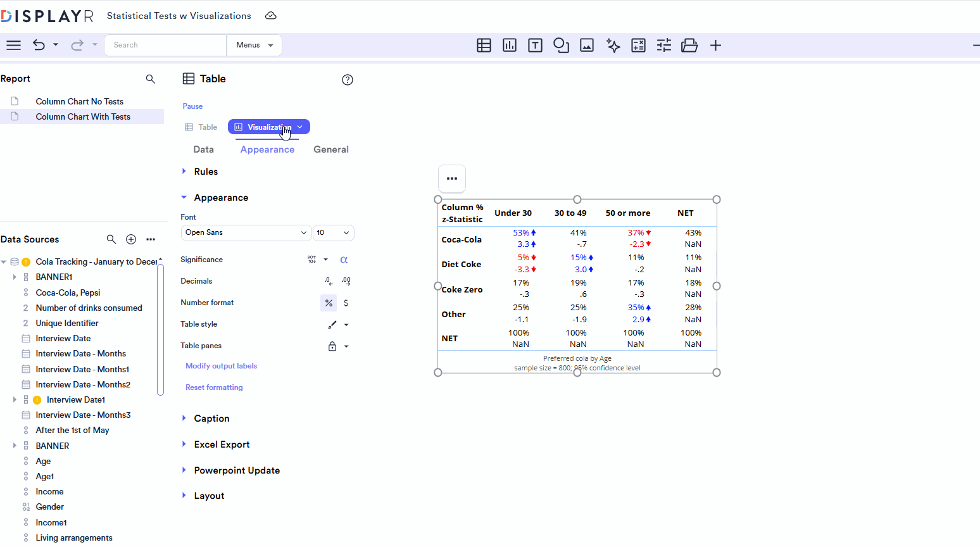Expand the Excel Export section
This screenshot has width=980, height=547.
[x=184, y=444]
